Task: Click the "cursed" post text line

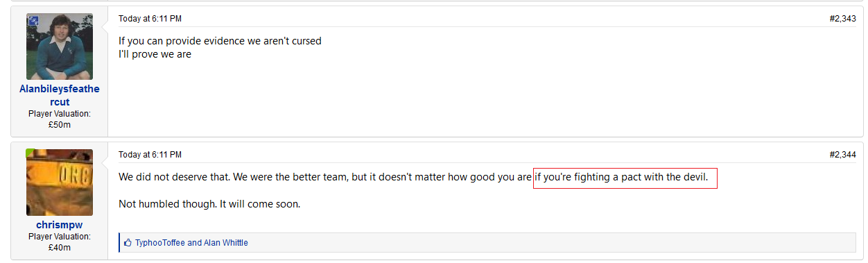Action: [220, 41]
